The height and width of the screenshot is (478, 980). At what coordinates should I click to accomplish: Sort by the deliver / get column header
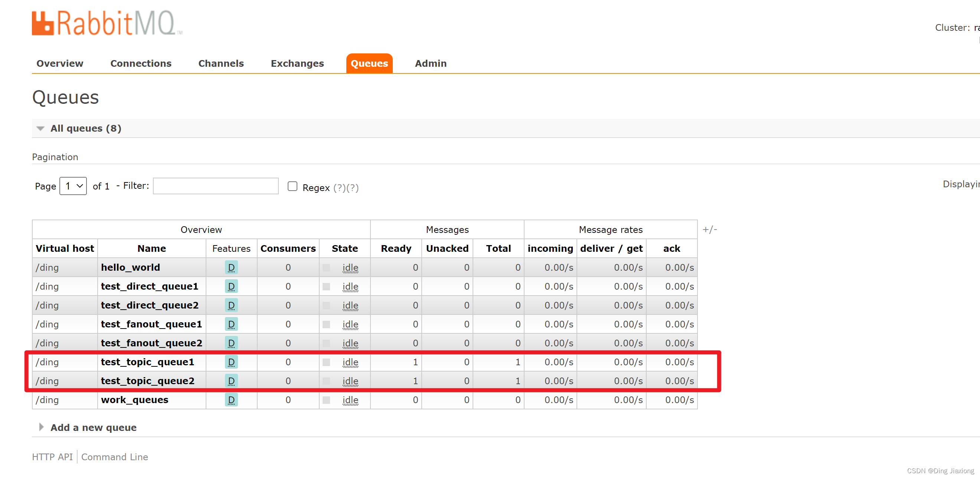tap(611, 249)
